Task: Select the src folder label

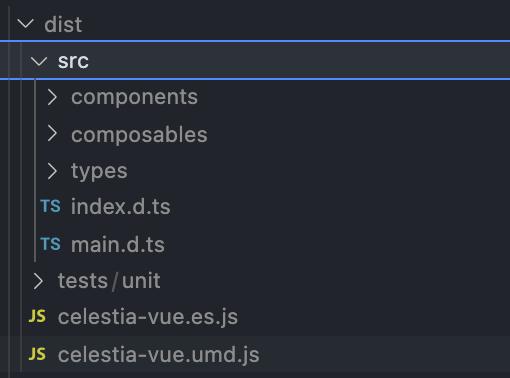Action: [73, 61]
